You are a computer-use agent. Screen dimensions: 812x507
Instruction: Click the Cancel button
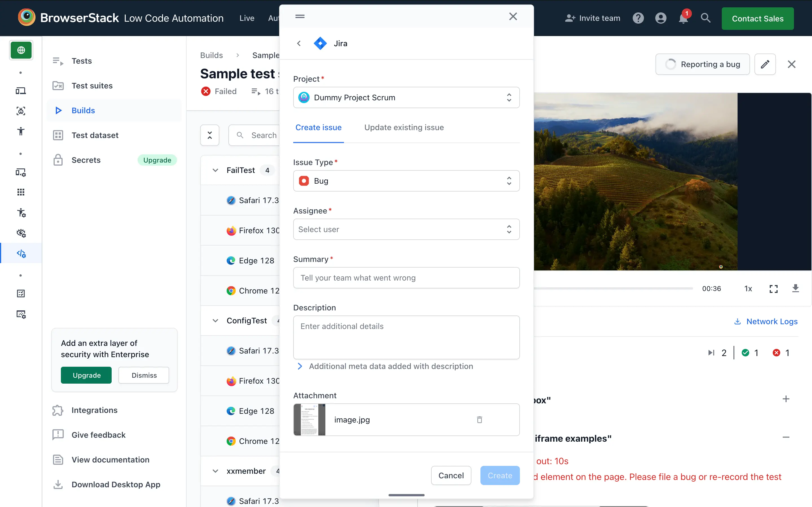click(451, 475)
